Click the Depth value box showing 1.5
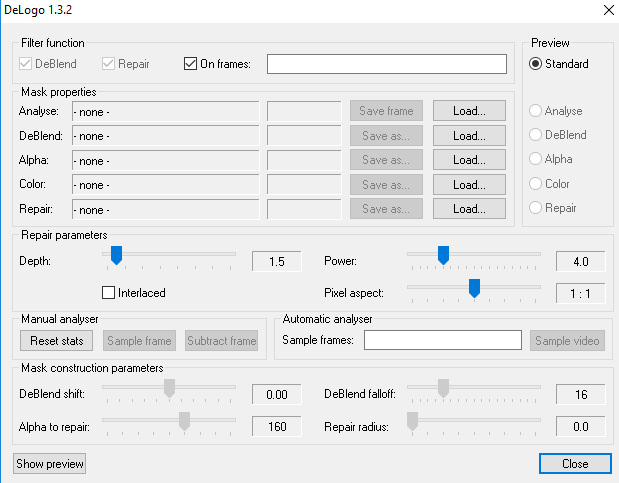The width and height of the screenshot is (619, 483). (x=277, y=261)
